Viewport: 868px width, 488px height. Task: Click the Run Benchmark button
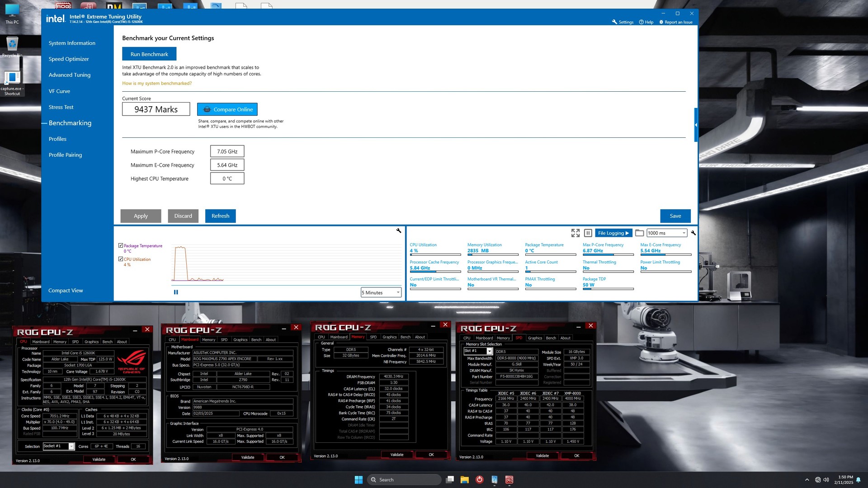click(149, 54)
